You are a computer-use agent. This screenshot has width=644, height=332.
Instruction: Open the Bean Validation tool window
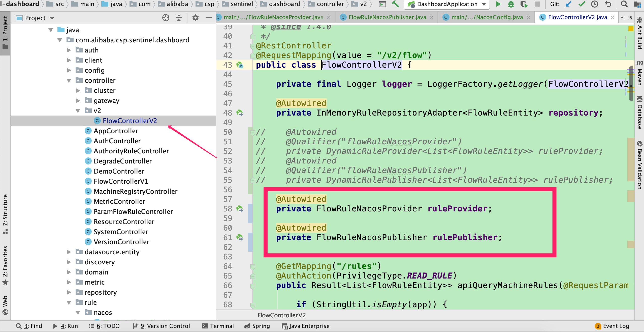(x=639, y=165)
